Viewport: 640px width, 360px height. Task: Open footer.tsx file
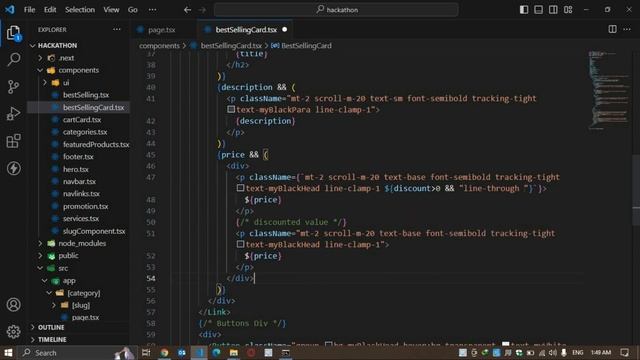point(78,157)
